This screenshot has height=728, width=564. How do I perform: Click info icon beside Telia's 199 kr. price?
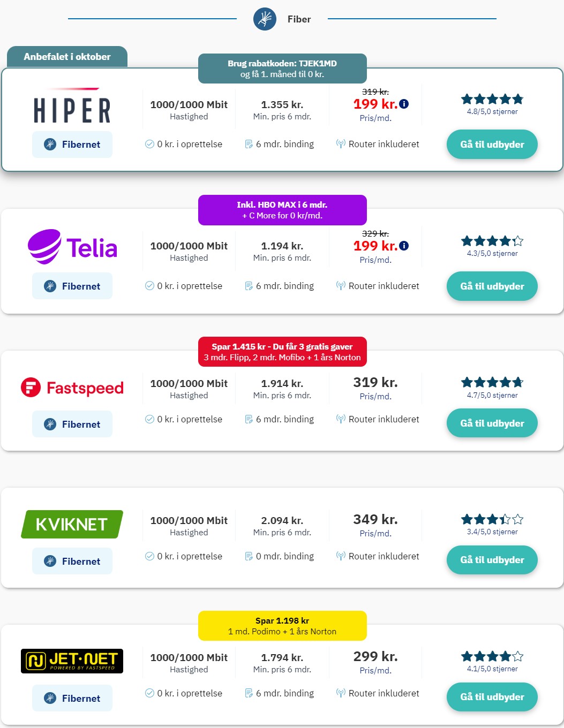[x=404, y=246]
